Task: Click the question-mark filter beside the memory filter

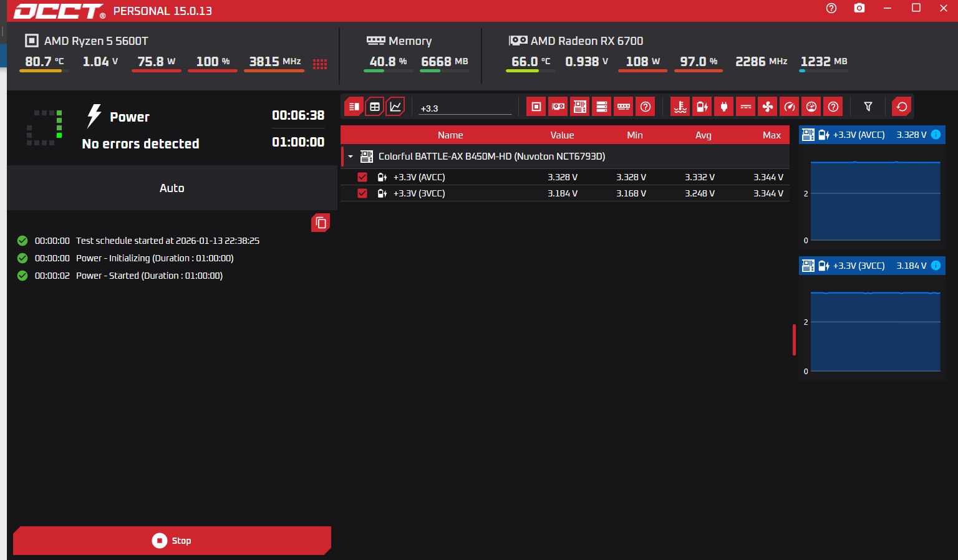Action: (x=646, y=107)
